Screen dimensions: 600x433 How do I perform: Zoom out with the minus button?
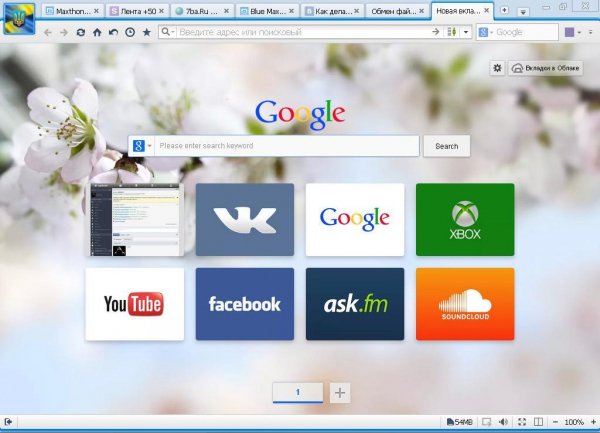(x=555, y=422)
